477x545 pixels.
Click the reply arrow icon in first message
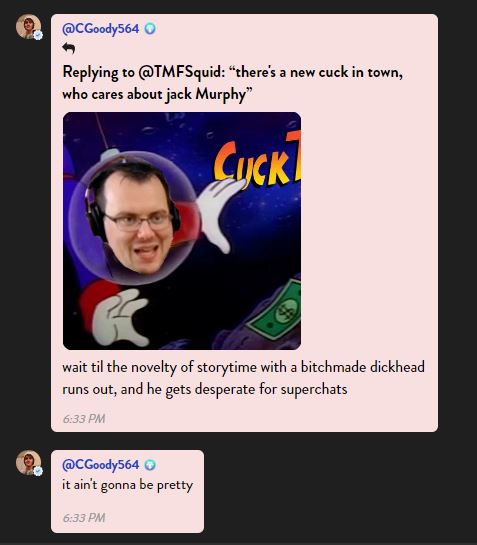click(x=68, y=48)
